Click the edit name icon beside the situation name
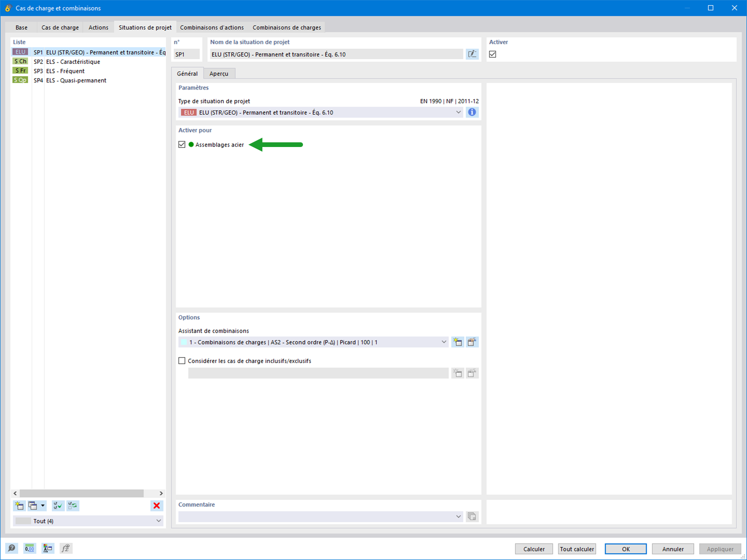 pos(472,54)
